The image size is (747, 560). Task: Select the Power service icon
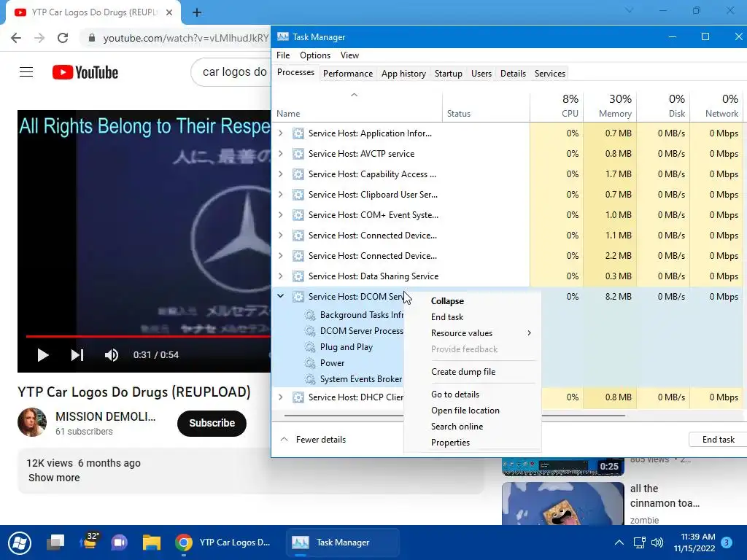click(310, 363)
